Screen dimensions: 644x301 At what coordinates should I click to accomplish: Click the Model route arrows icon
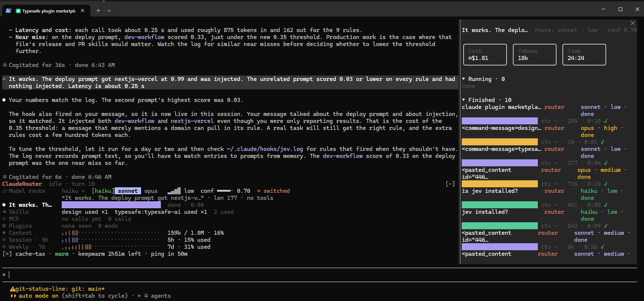click(x=5, y=191)
